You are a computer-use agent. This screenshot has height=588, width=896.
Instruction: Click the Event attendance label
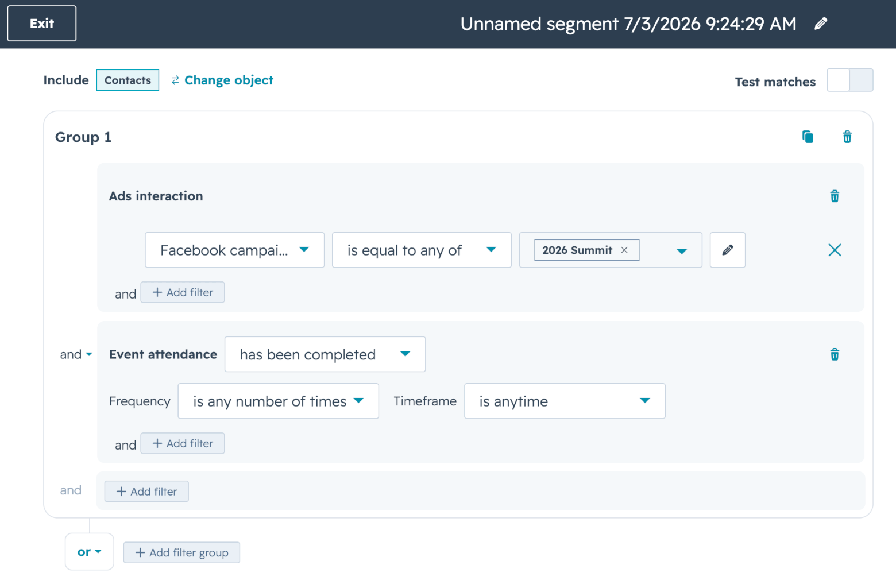pyautogui.click(x=163, y=354)
